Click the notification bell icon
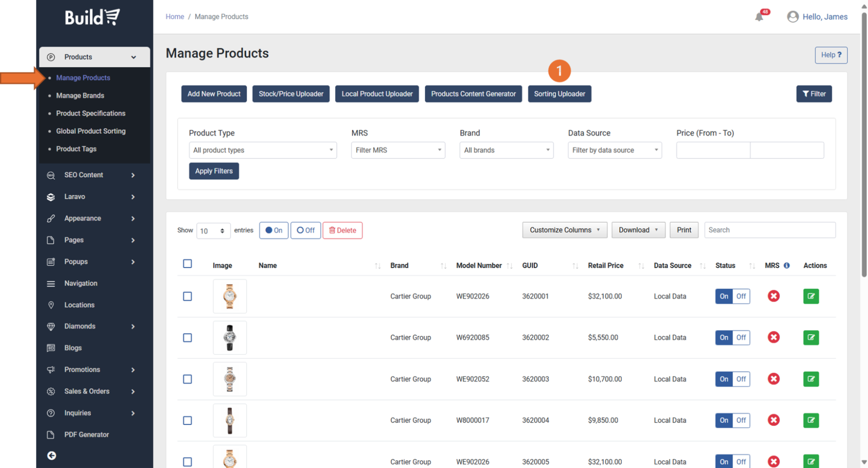 [759, 17]
